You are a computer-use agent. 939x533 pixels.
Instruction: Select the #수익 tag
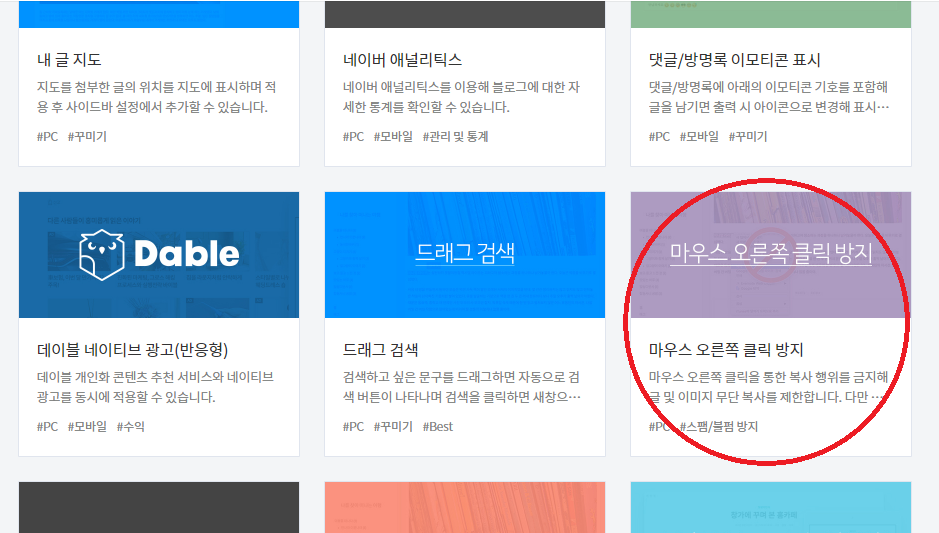[131, 426]
